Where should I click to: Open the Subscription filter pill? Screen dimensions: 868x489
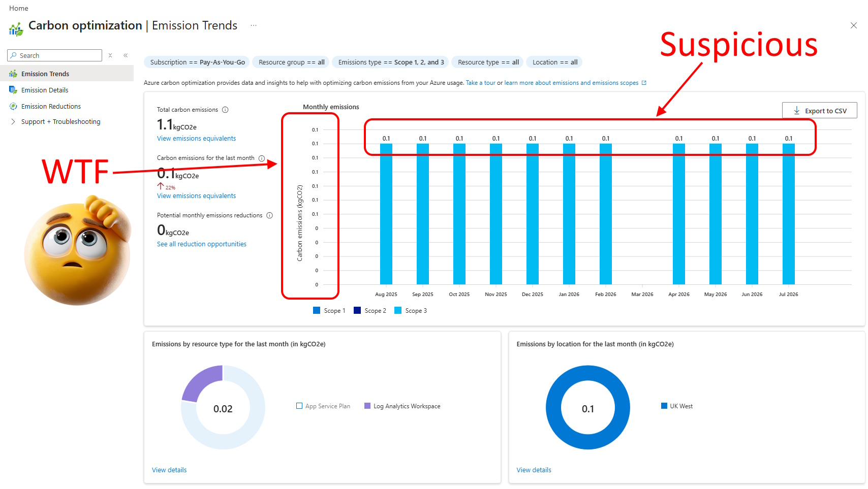pyautogui.click(x=197, y=62)
